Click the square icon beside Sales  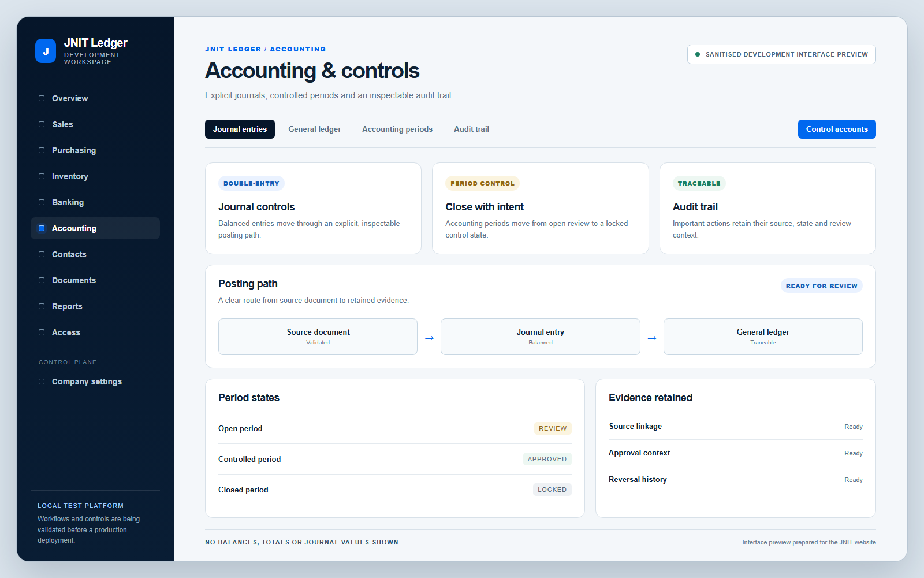click(42, 124)
